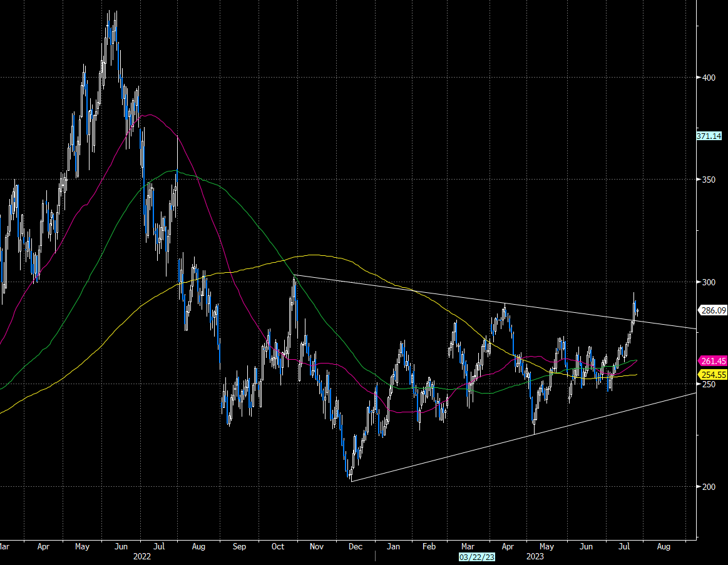Select the white ascending lower trendline

pos(524,437)
